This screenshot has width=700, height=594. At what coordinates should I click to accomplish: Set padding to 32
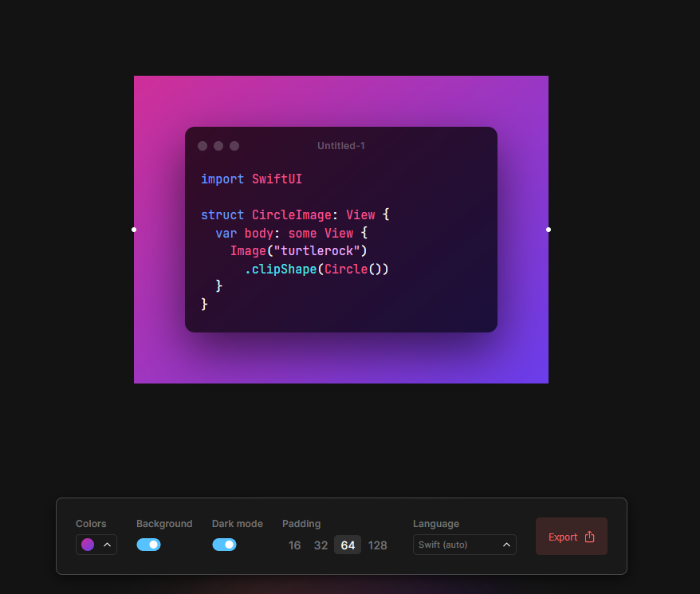(x=321, y=545)
